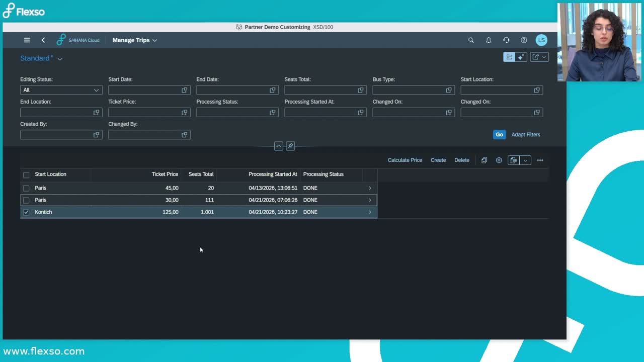
Task: Switch to the compact filters view icon
Action: click(509, 57)
